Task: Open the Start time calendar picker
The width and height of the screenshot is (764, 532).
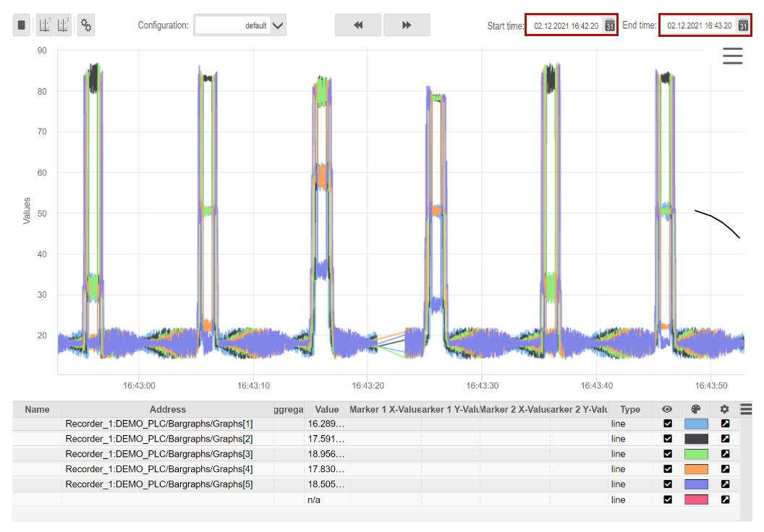Action: pos(609,25)
